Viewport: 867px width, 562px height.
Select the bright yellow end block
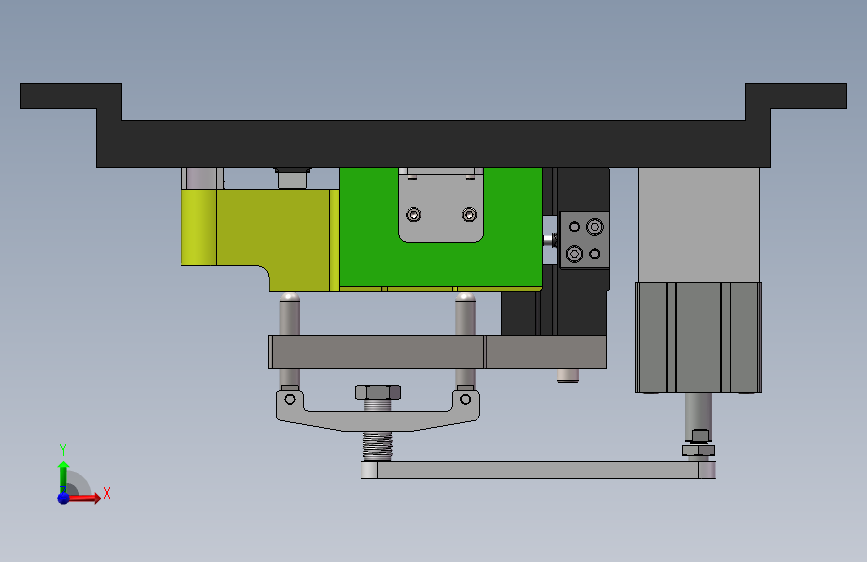pyautogui.click(x=199, y=227)
